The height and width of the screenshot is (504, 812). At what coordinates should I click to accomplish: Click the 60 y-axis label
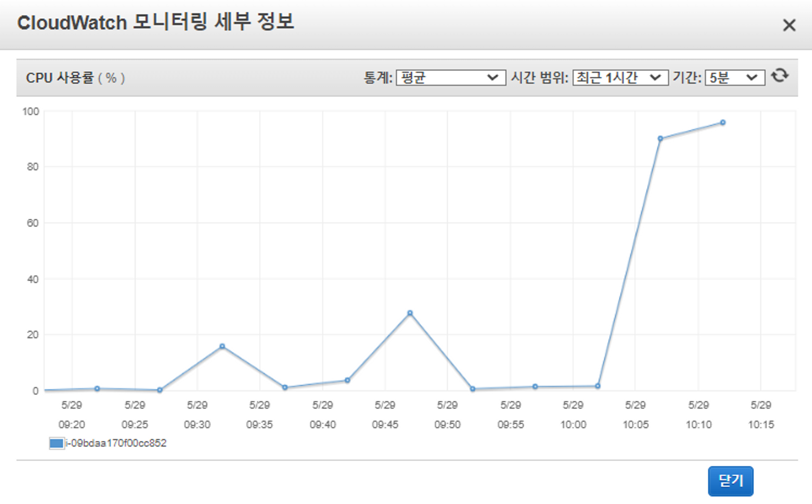click(33, 223)
